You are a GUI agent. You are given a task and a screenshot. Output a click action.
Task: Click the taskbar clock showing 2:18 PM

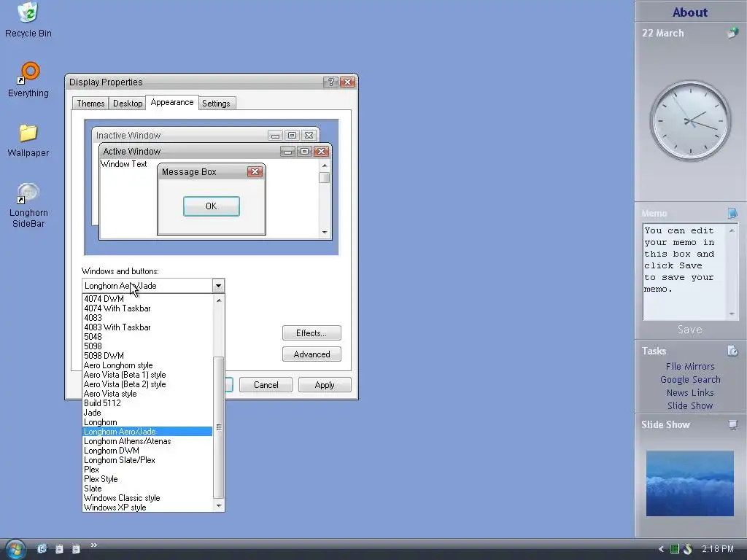pyautogui.click(x=718, y=549)
